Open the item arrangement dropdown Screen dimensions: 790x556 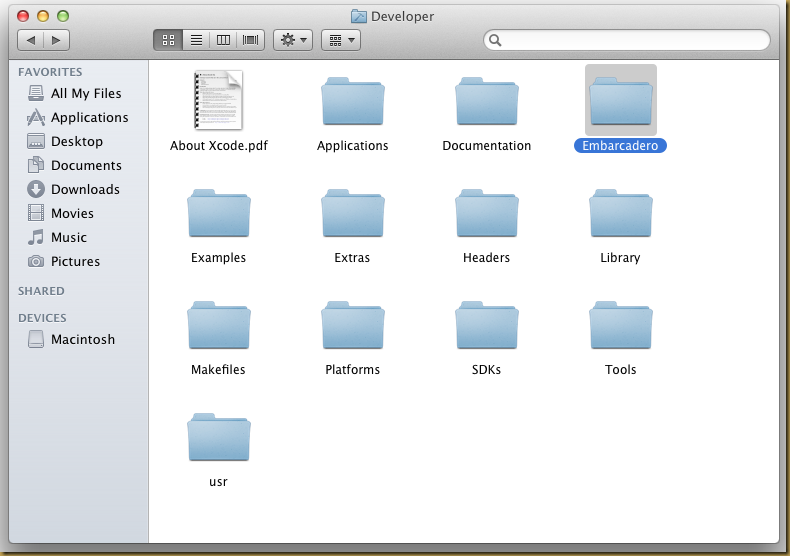(x=340, y=40)
